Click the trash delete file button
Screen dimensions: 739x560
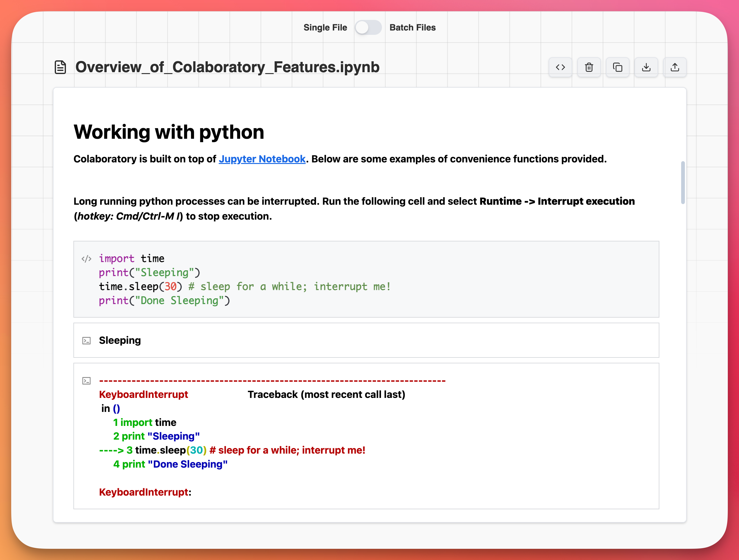pyautogui.click(x=589, y=67)
